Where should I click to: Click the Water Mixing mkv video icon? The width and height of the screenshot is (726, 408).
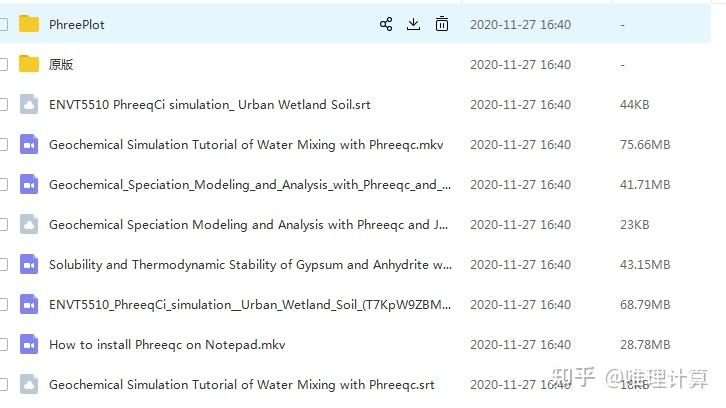pyautogui.click(x=29, y=144)
